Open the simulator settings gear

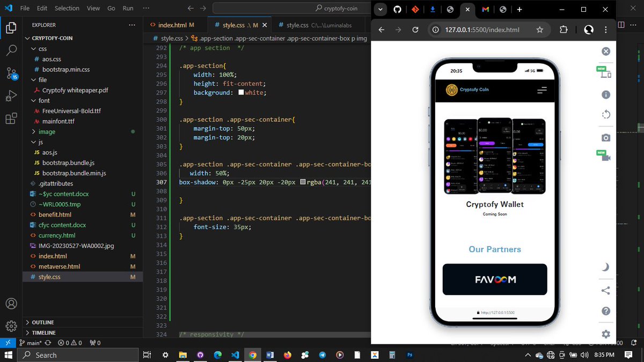pyautogui.click(x=606, y=334)
